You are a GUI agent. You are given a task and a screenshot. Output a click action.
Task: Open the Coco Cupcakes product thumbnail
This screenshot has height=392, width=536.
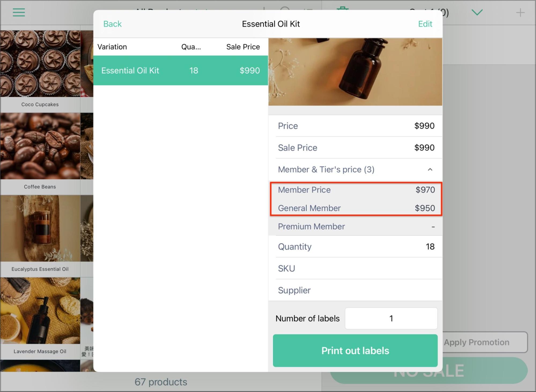tap(40, 64)
